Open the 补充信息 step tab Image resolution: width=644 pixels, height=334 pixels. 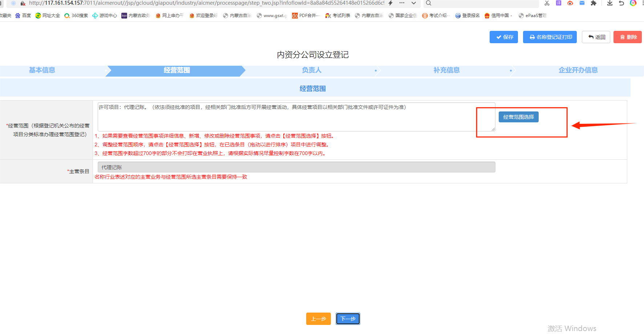(x=446, y=70)
